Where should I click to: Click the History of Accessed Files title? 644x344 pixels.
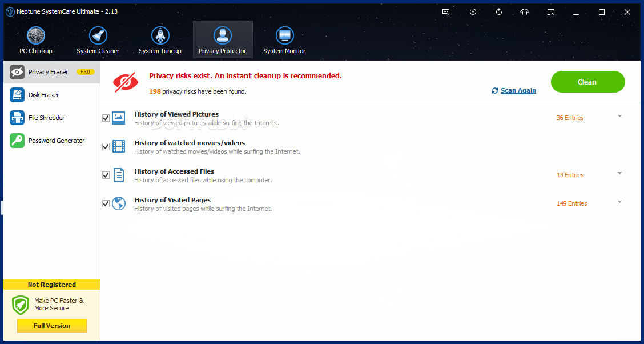click(174, 171)
